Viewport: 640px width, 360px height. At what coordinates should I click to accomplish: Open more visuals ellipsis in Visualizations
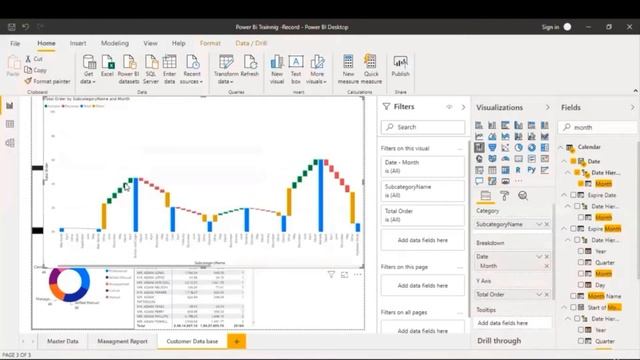518,180
